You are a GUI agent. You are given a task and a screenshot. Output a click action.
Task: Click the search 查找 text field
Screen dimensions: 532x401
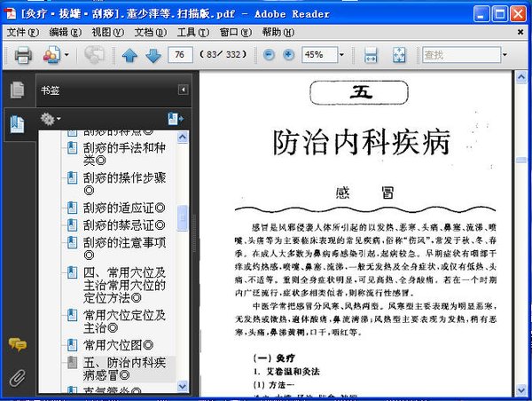coord(461,55)
